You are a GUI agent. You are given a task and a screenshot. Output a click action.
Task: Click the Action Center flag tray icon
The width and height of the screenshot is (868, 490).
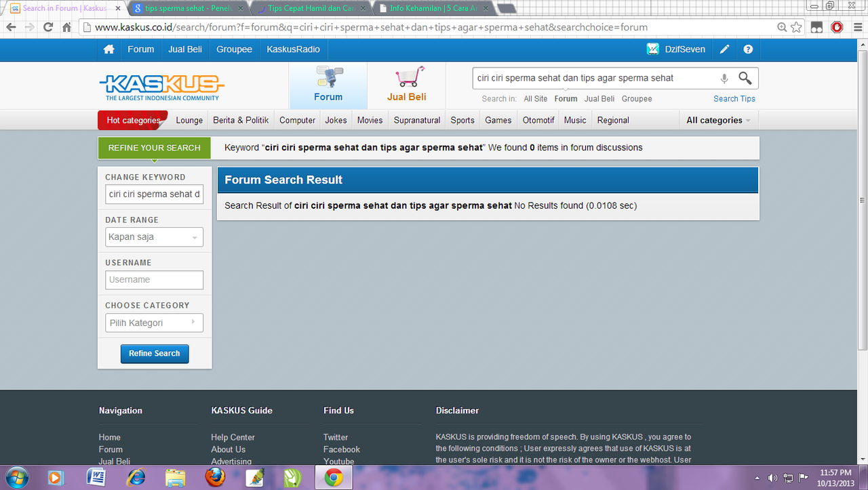pyautogui.click(x=804, y=477)
